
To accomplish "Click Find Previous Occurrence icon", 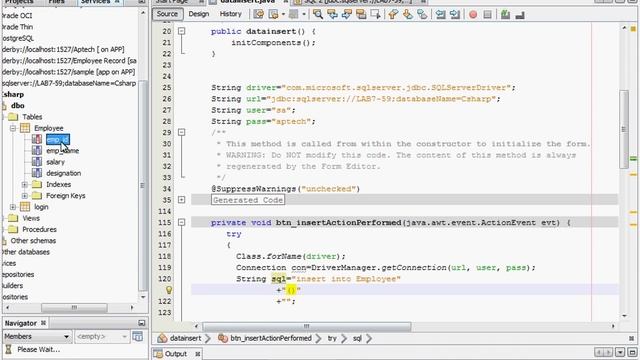I will click(x=332, y=14).
